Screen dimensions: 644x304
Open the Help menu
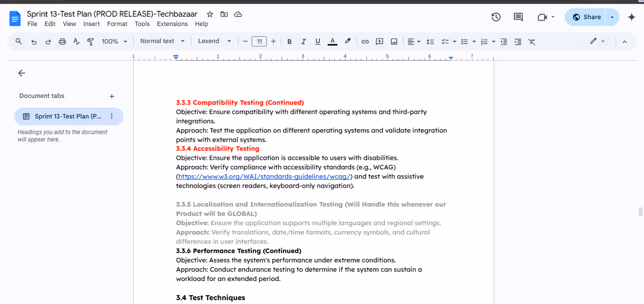tap(202, 24)
